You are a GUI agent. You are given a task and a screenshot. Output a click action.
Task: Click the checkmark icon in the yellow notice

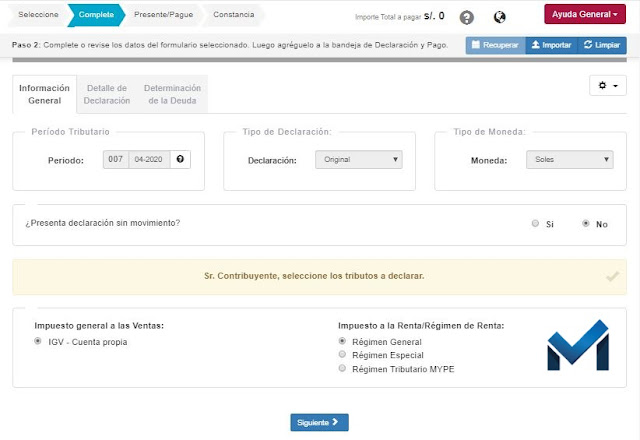(x=612, y=276)
